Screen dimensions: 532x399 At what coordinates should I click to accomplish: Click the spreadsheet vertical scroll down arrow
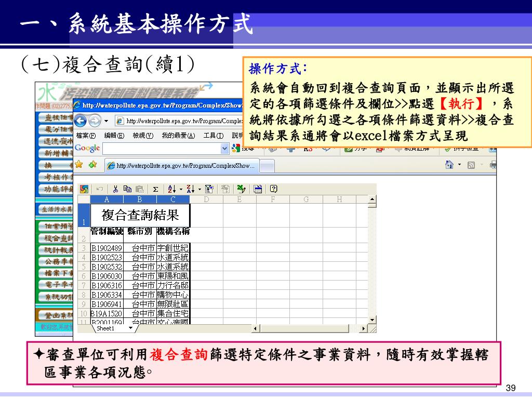[372, 320]
